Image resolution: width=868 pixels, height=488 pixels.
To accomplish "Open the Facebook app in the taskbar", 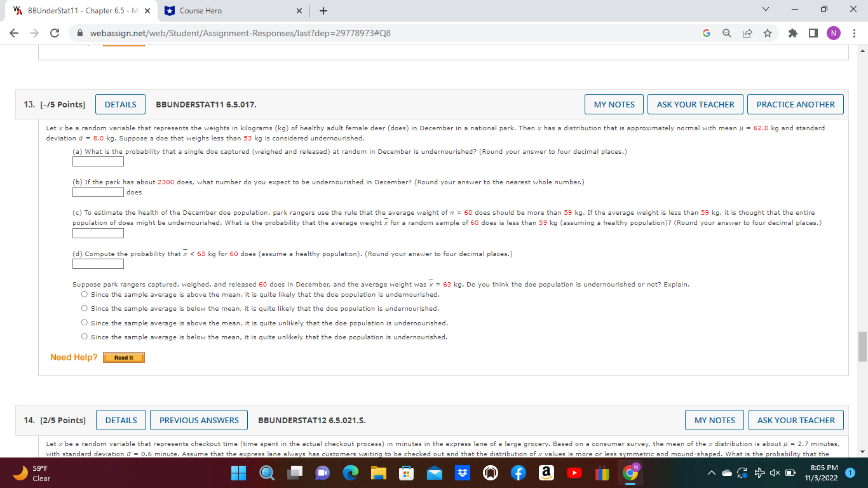I will 518,473.
